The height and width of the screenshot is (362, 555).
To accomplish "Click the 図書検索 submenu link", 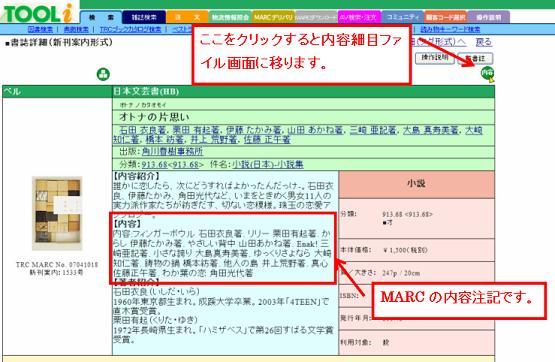I will [40, 29].
